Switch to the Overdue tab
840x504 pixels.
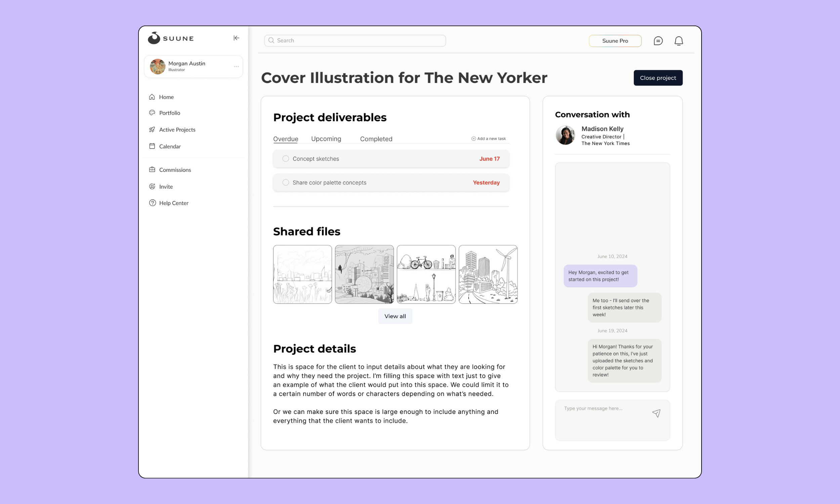(x=286, y=139)
